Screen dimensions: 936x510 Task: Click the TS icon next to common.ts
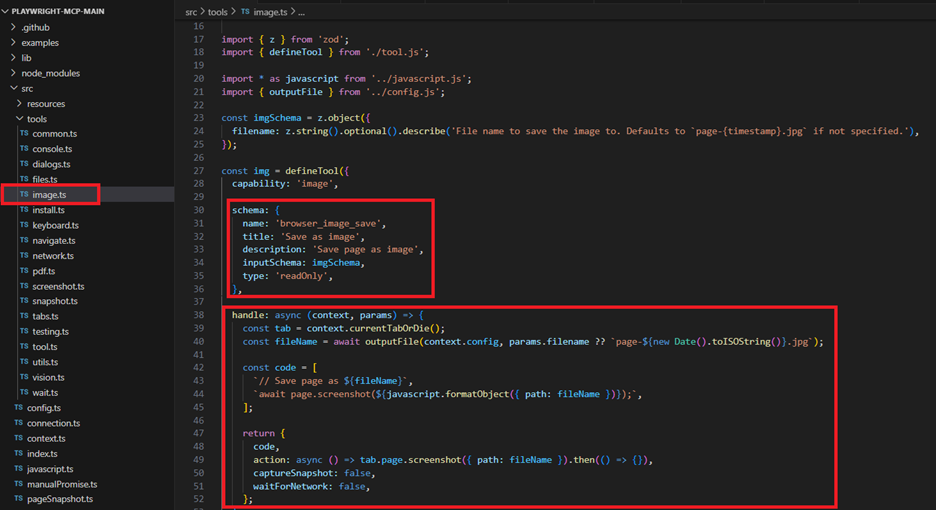pyautogui.click(x=24, y=134)
